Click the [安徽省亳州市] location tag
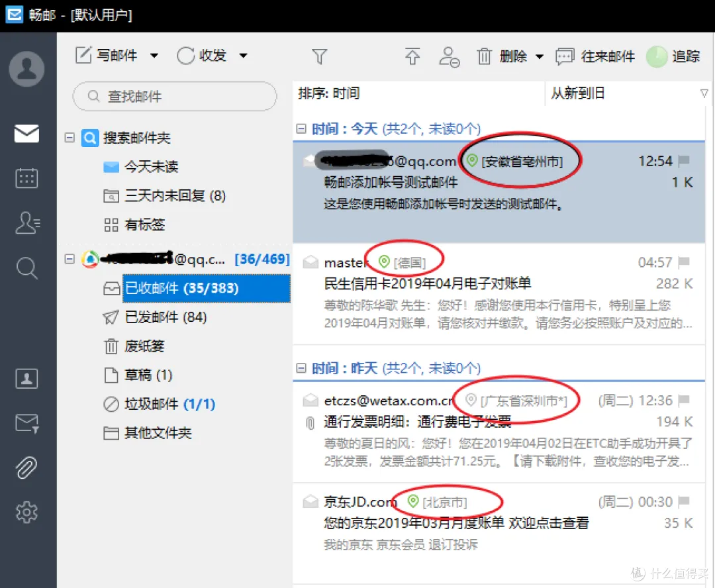The width and height of the screenshot is (715, 588). [516, 161]
